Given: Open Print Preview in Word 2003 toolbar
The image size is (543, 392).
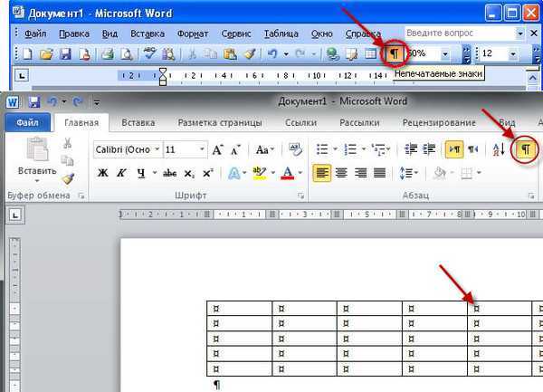Looking at the screenshot, I should [x=127, y=54].
